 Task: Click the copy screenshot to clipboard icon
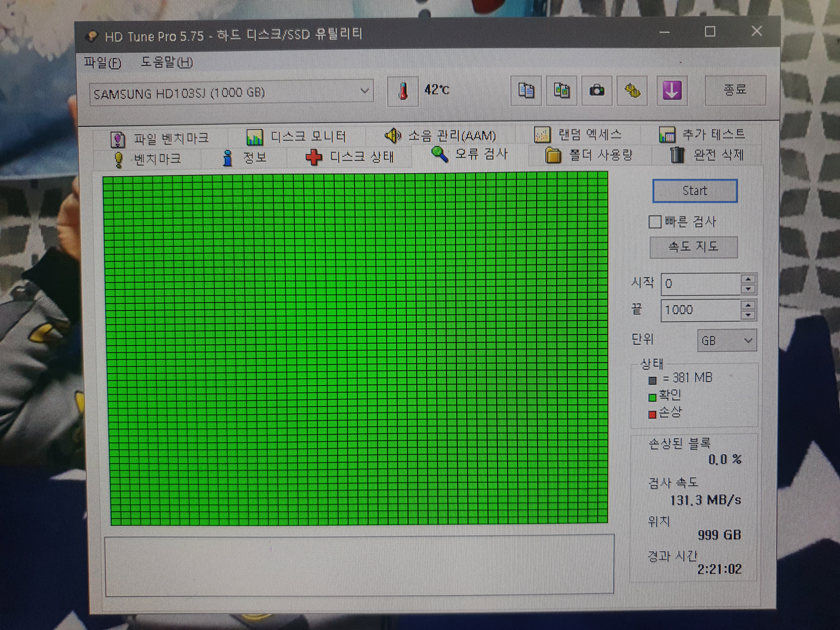point(561,91)
